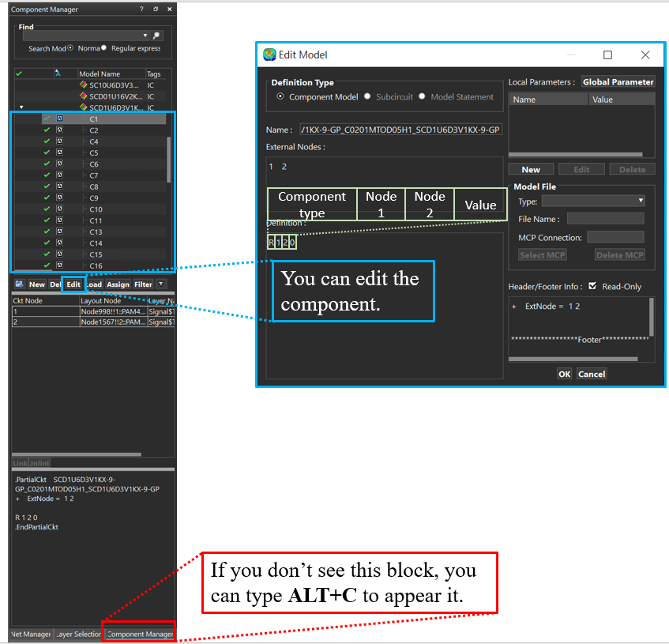Click the Edit button in Component Manager
Image resolution: width=669 pixels, height=644 pixels.
point(73,284)
